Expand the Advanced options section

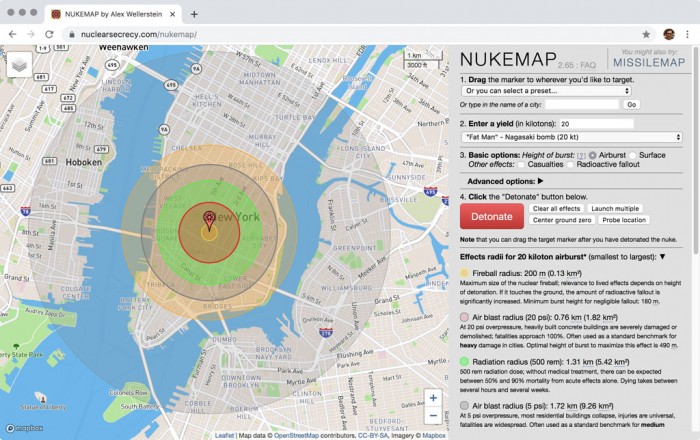click(504, 181)
